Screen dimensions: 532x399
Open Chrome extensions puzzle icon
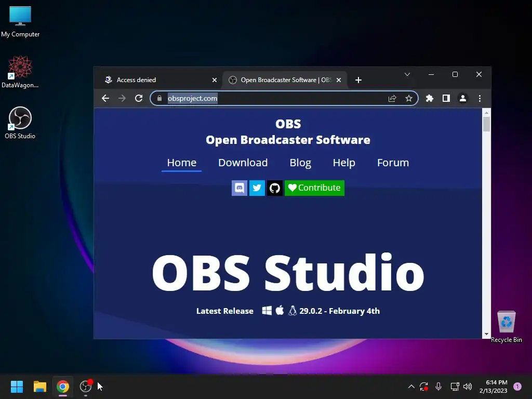click(x=430, y=98)
